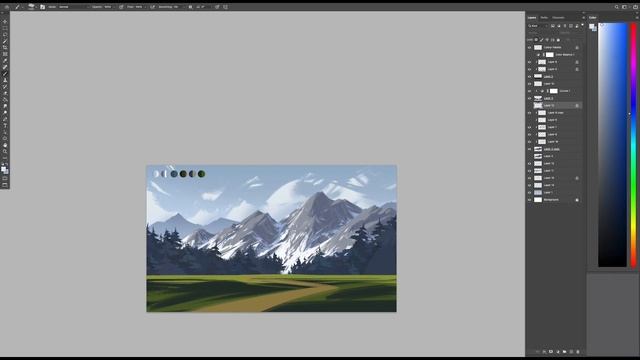This screenshot has height=360, width=640.
Task: Toggle lock position in the Layers panel
Action: point(547,40)
